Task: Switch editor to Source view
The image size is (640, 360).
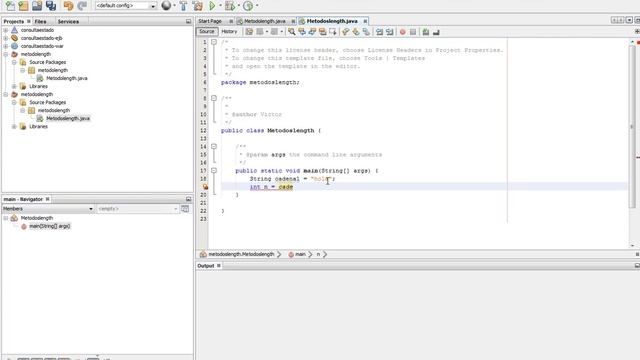Action: [207, 31]
